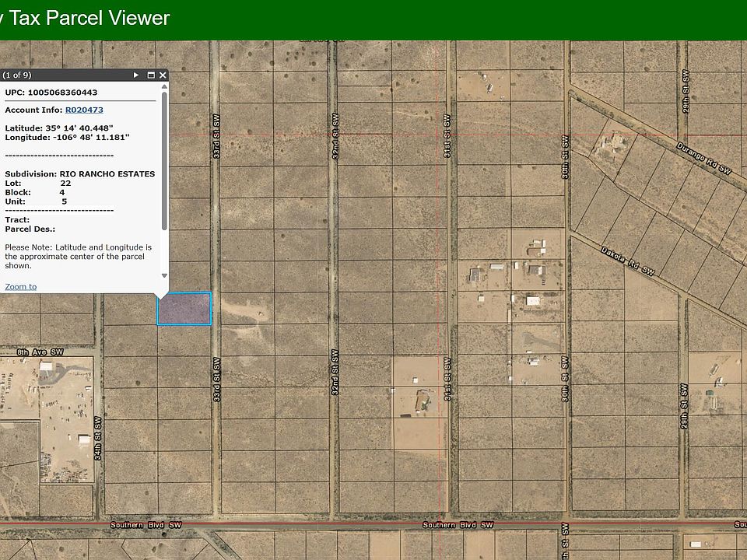The image size is (747, 560).
Task: Click the UPC: 1005068360443 text
Action: point(51,93)
